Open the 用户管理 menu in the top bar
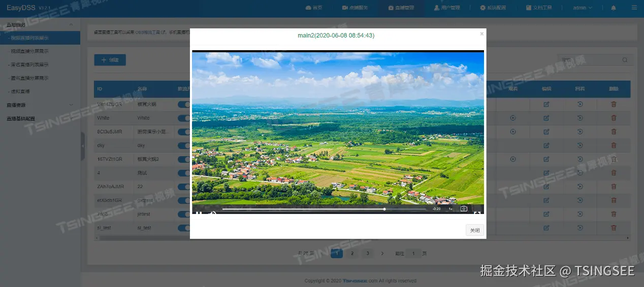The image size is (644, 287). (x=446, y=8)
